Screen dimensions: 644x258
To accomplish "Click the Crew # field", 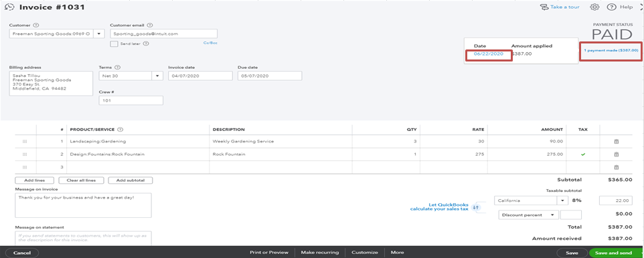I will (x=131, y=100).
